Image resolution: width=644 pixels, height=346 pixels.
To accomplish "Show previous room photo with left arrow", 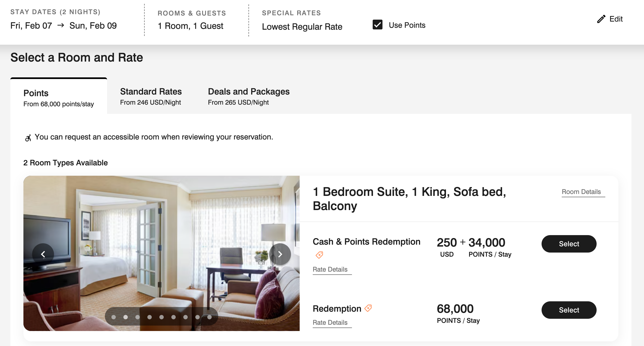I will click(x=43, y=254).
